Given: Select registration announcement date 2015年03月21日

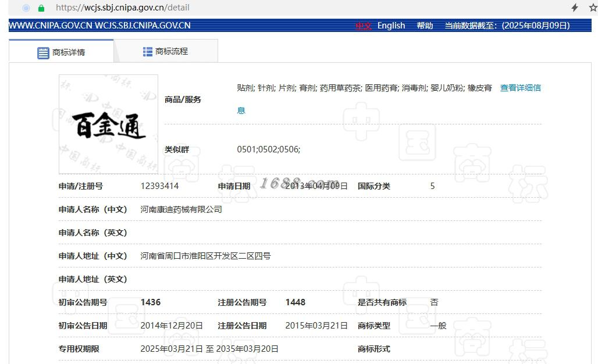Looking at the screenshot, I should click(316, 326).
